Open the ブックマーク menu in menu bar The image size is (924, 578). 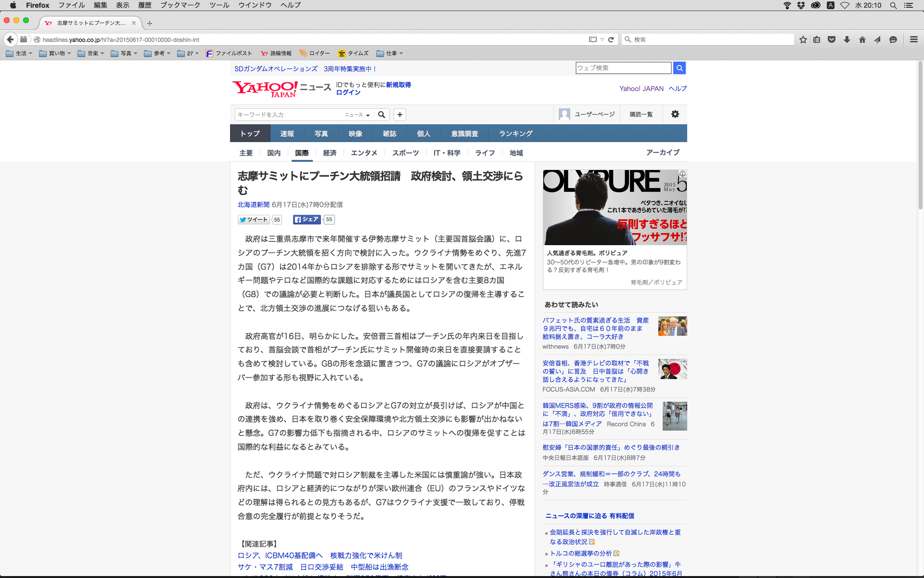click(180, 5)
